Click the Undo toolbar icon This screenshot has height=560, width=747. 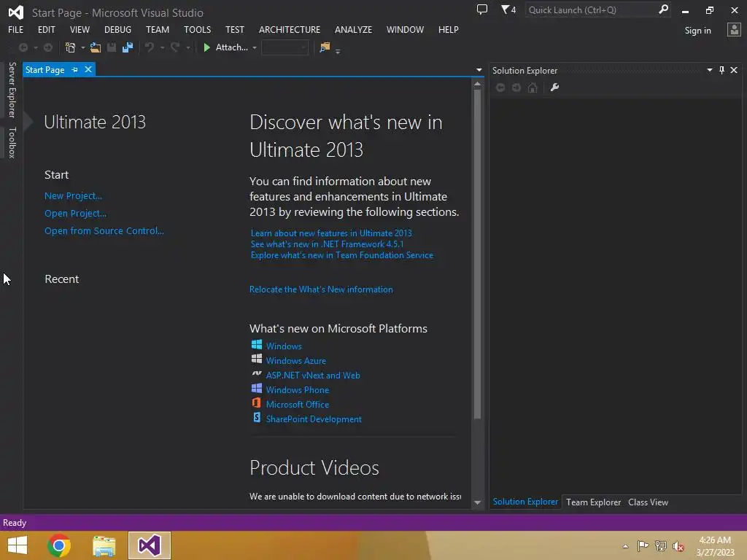click(x=150, y=47)
